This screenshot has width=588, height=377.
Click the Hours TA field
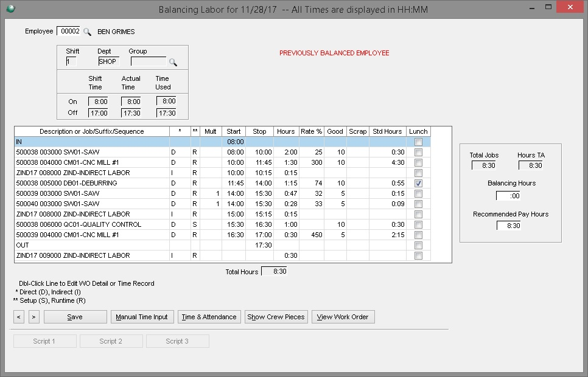point(531,165)
